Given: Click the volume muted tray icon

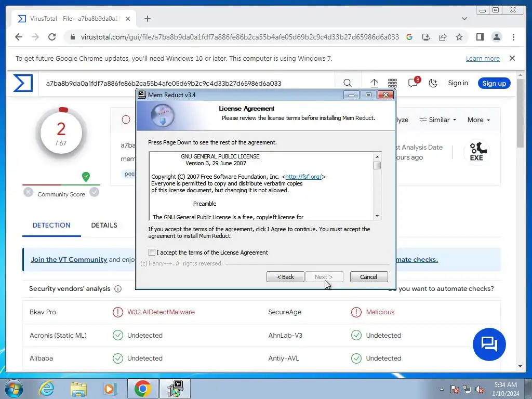Looking at the screenshot, I should 480,389.
